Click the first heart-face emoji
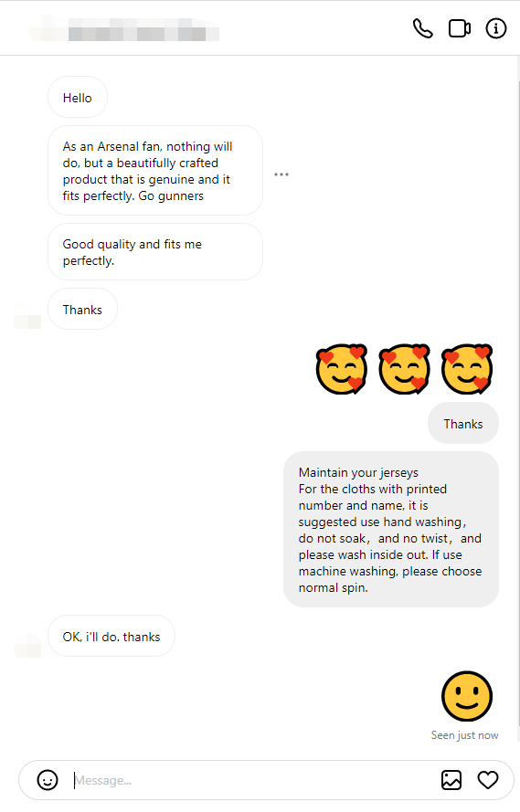The height and width of the screenshot is (812, 520). pos(342,369)
